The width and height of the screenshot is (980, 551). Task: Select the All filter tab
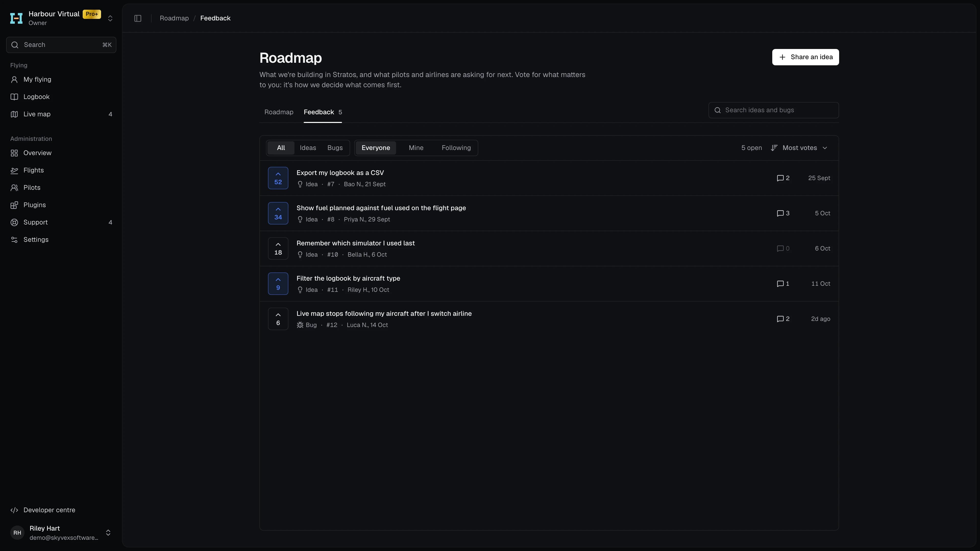[x=281, y=148]
